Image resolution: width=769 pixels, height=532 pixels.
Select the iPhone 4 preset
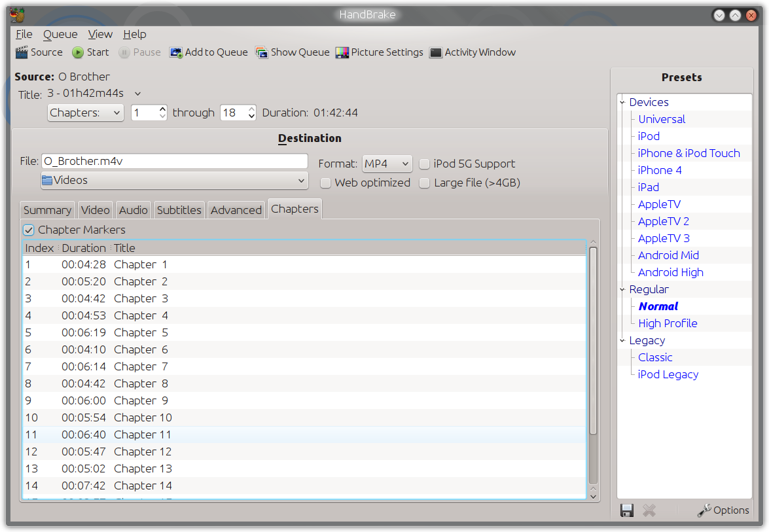pos(660,171)
